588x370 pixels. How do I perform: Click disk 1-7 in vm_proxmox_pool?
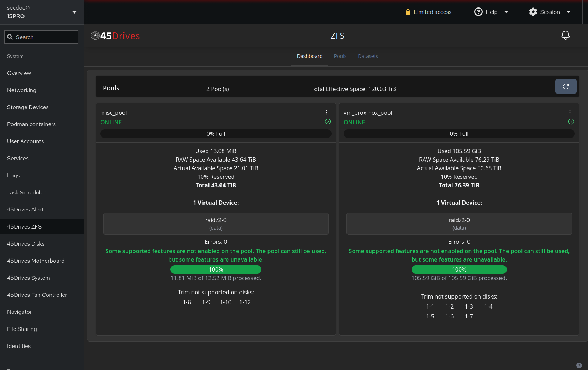(469, 316)
